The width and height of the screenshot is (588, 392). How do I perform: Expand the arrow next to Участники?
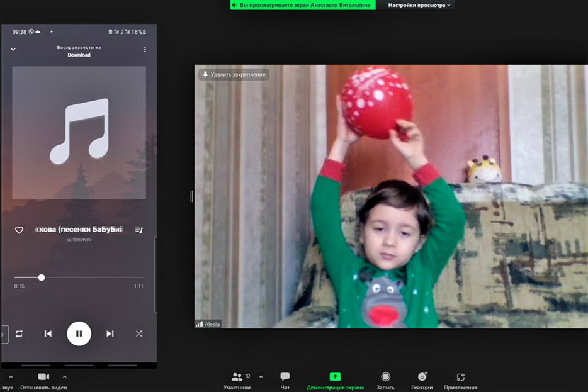[261, 377]
